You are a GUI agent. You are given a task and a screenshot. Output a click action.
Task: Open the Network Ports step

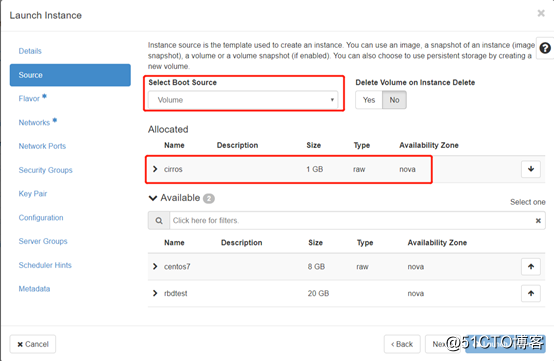42,146
